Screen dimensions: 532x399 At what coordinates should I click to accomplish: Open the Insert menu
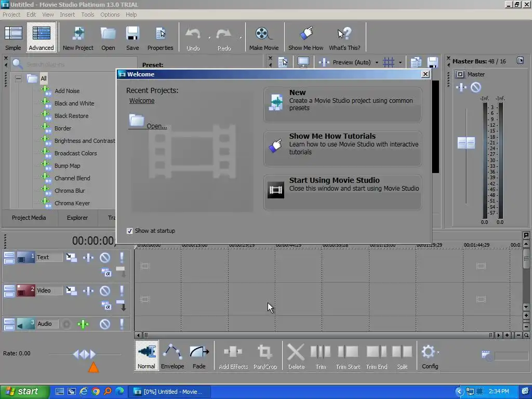tap(67, 15)
